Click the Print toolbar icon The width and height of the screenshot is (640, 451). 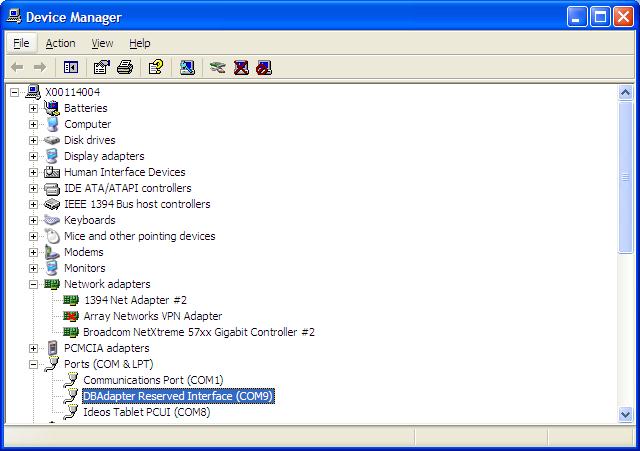click(125, 67)
